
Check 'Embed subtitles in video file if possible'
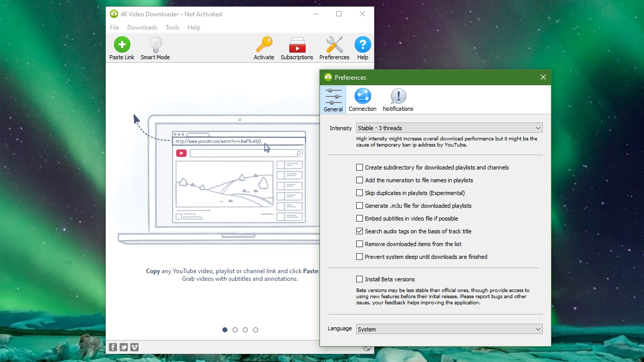pos(359,218)
